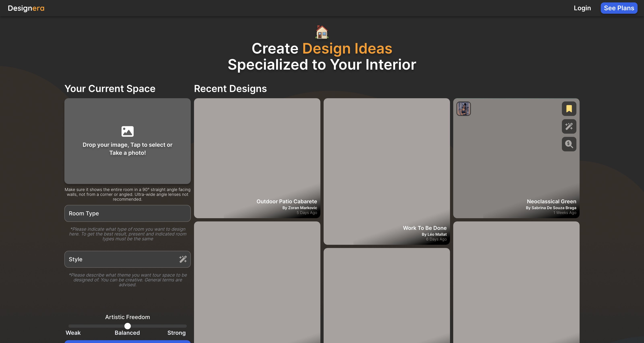This screenshot has height=343, width=644.
Task: Click author name By Zoran Markovic
Action: click(299, 208)
